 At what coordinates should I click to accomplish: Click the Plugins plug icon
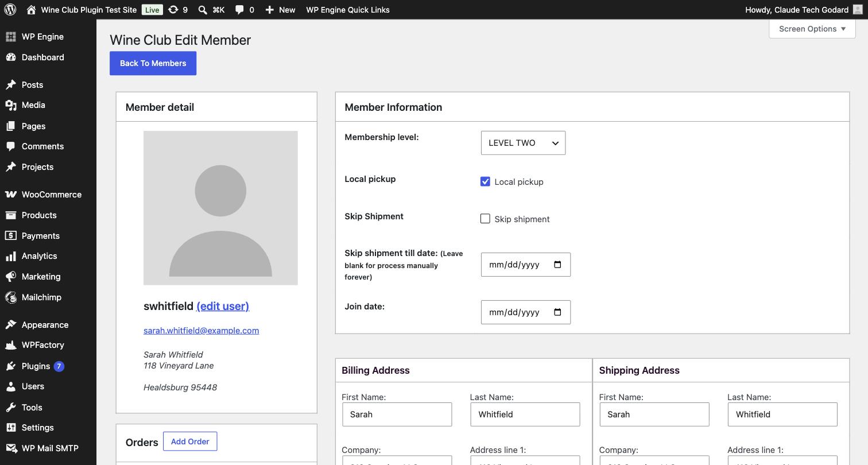(11, 366)
